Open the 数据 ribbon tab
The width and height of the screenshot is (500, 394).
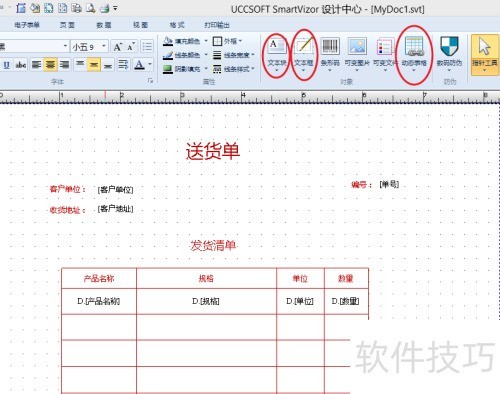tap(104, 25)
